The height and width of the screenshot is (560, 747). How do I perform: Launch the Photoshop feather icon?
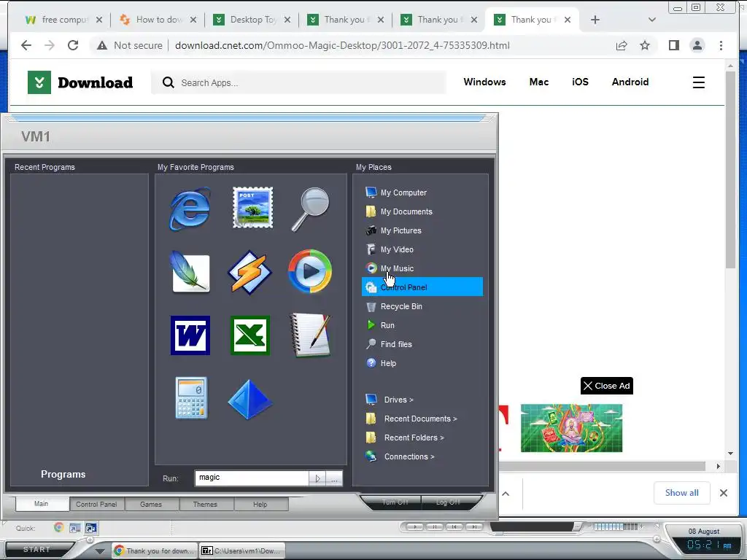[x=190, y=272]
